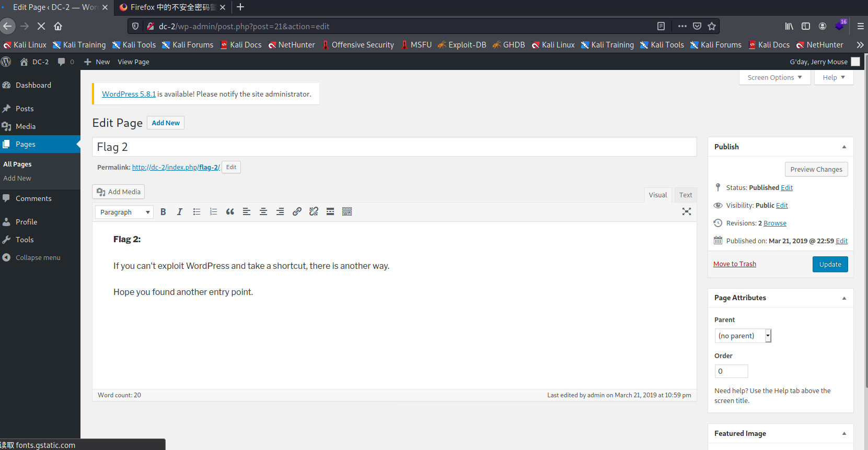Align text left

coord(247,211)
